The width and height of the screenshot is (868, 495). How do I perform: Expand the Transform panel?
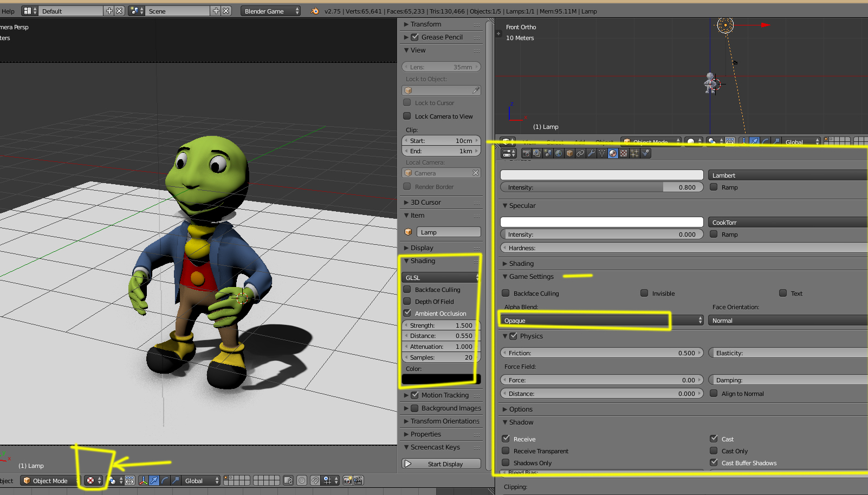[426, 24]
